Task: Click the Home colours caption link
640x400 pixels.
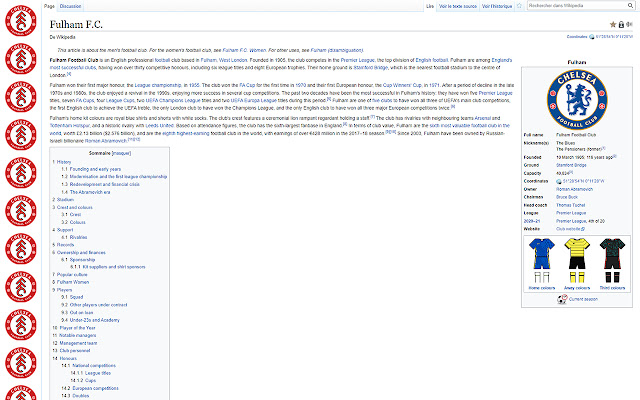Action: pyautogui.click(x=542, y=288)
